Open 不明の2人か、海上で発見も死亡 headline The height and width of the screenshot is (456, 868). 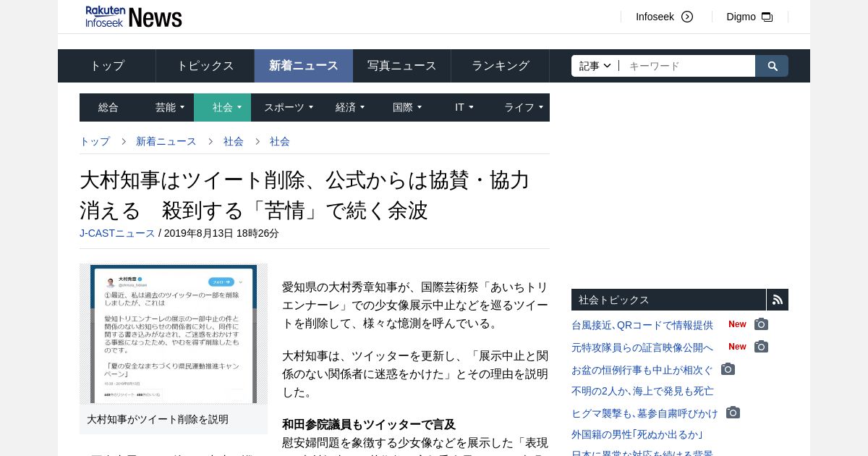click(642, 391)
